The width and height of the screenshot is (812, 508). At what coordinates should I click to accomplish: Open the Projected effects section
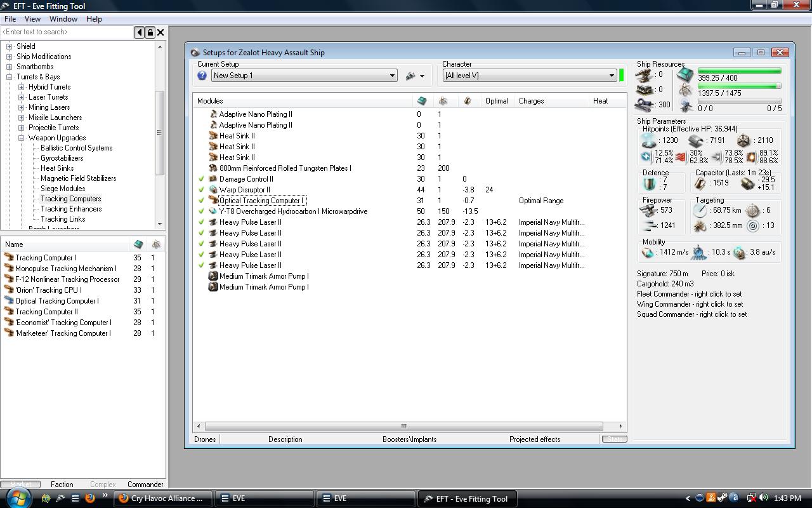point(535,439)
